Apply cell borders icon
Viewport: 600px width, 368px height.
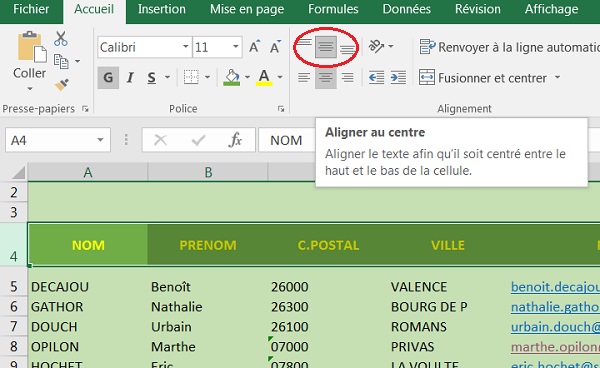(x=191, y=77)
